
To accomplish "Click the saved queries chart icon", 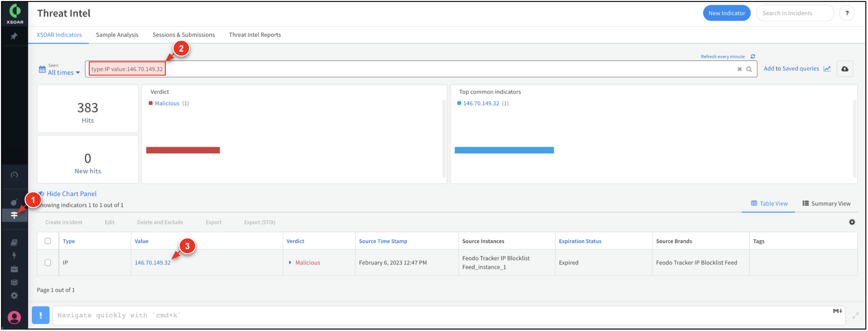I will (827, 69).
